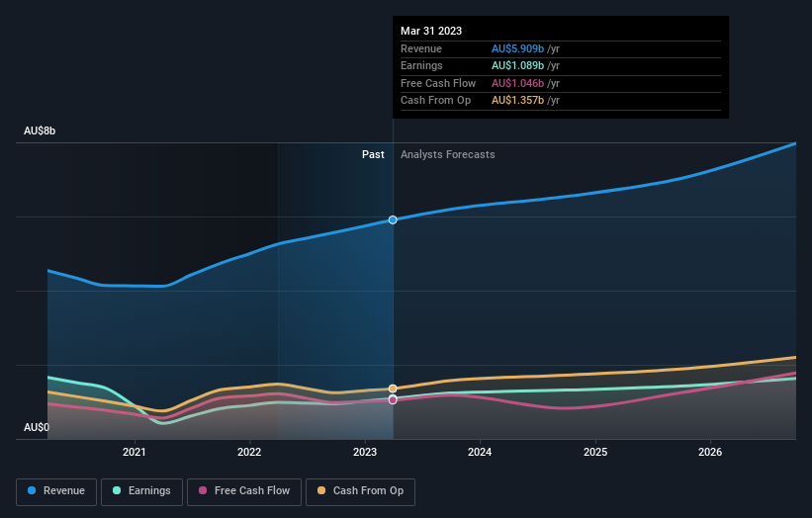Click the Cash From Op value AU$1.357b
812x518 pixels.
coord(517,101)
